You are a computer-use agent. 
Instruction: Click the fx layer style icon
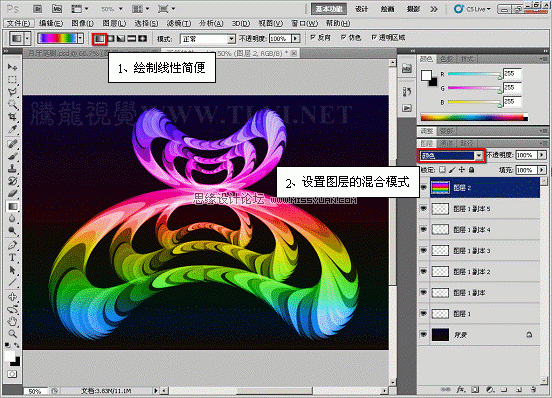[x=460, y=390]
